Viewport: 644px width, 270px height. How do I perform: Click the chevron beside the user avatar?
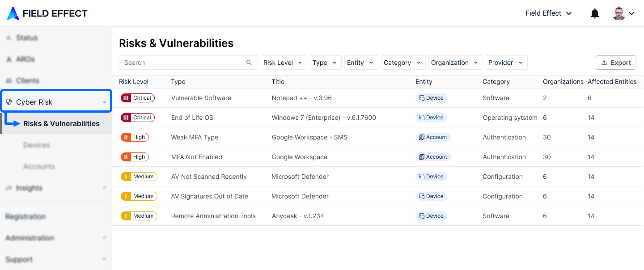coord(631,13)
